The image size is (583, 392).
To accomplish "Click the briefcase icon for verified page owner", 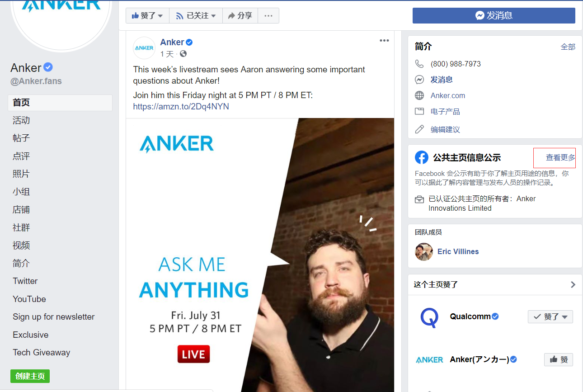I will click(x=419, y=199).
